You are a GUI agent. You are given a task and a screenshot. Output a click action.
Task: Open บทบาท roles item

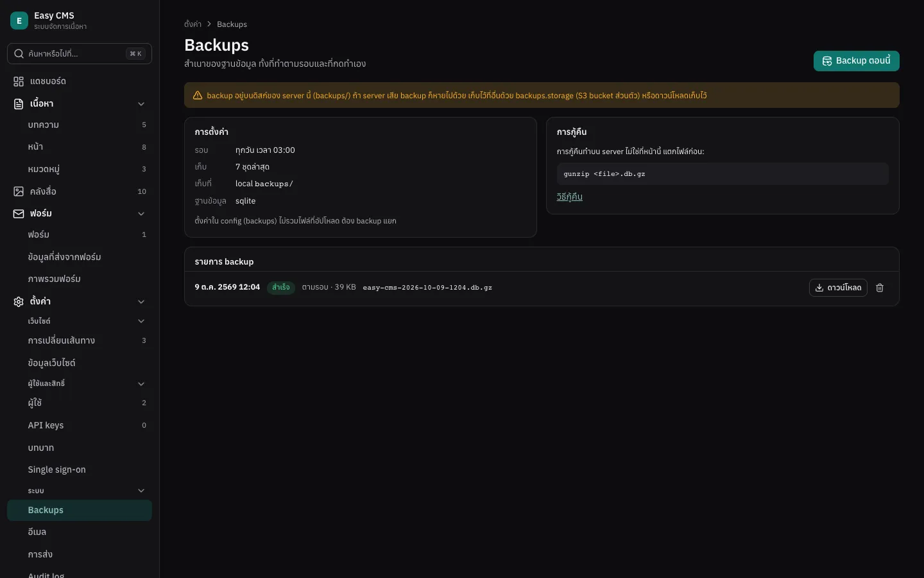coord(80,448)
